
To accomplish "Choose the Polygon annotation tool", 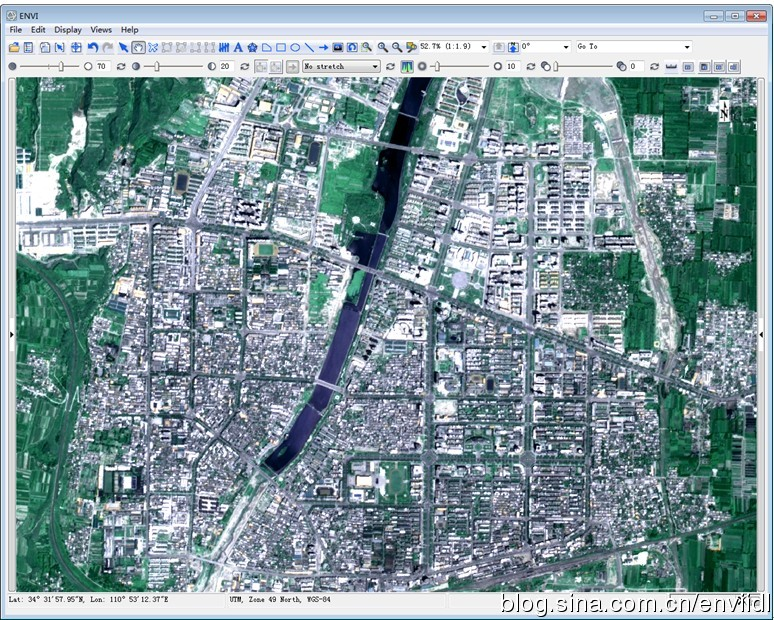I will tap(267, 47).
